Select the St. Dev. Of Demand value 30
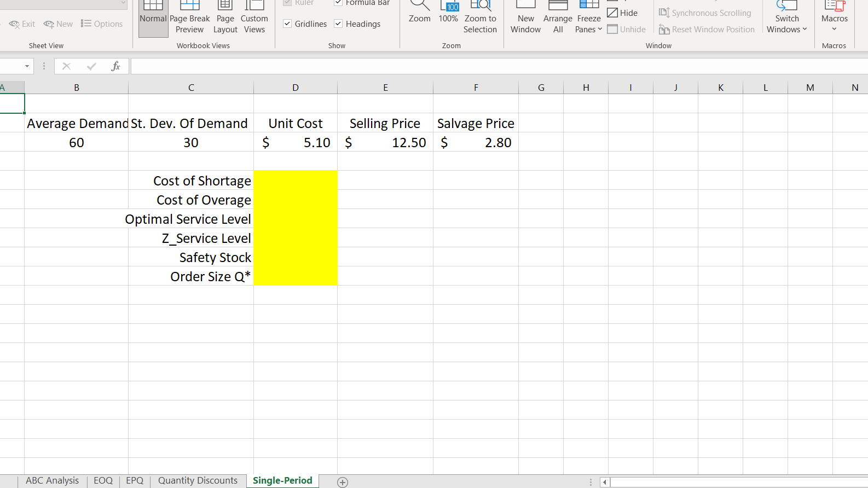 pos(191,142)
